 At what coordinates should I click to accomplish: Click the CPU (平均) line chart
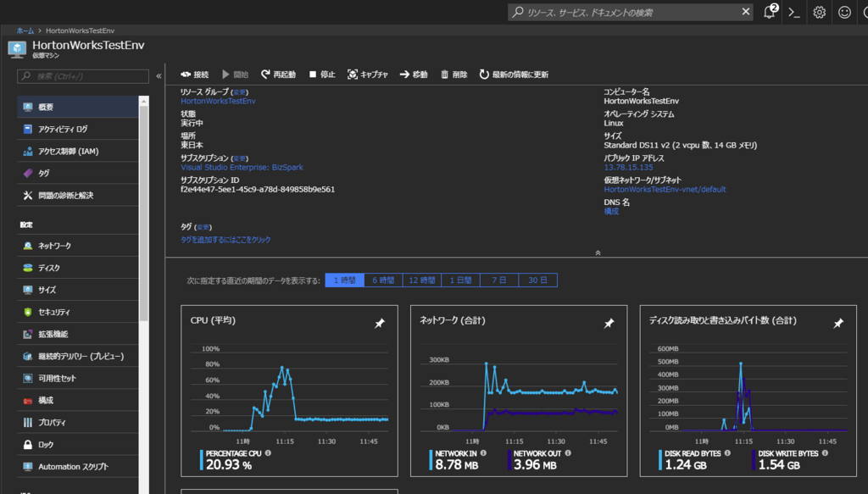[x=289, y=390]
